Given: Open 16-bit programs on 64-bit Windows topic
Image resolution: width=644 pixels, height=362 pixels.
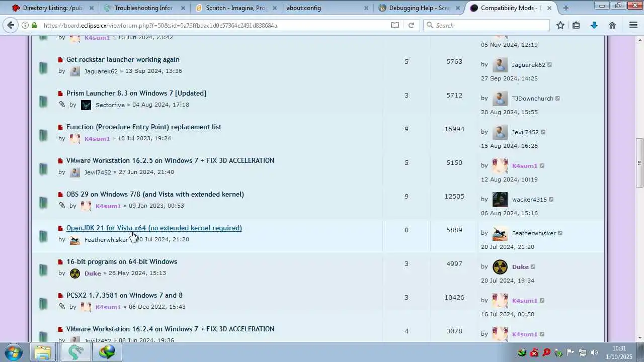Looking at the screenshot, I should click(x=122, y=261).
